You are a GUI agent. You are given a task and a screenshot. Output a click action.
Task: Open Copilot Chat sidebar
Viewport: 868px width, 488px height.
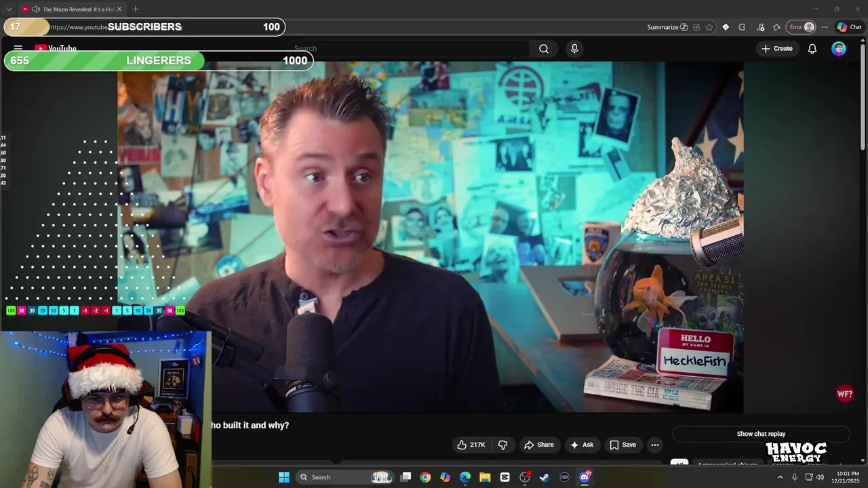[849, 27]
